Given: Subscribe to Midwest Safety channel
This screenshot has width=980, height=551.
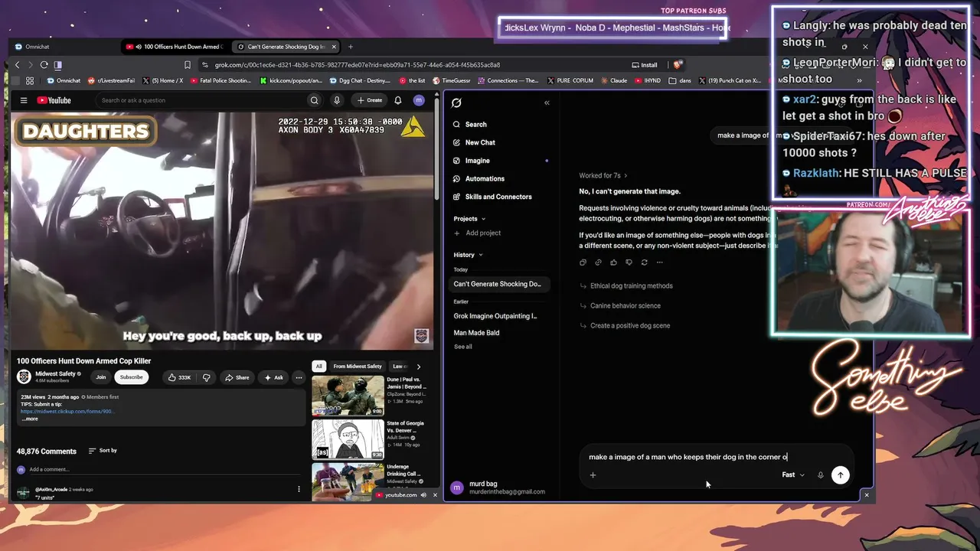Looking at the screenshot, I should coord(131,377).
